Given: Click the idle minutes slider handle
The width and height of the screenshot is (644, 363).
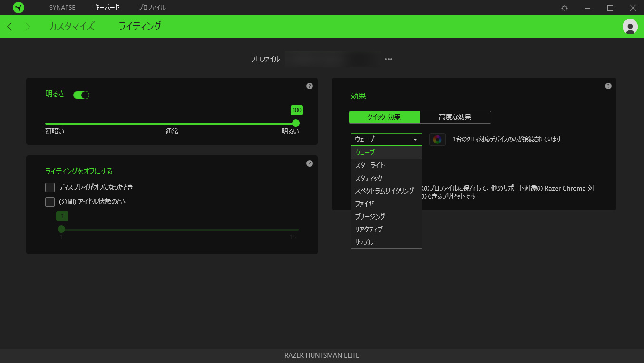Looking at the screenshot, I should [61, 229].
